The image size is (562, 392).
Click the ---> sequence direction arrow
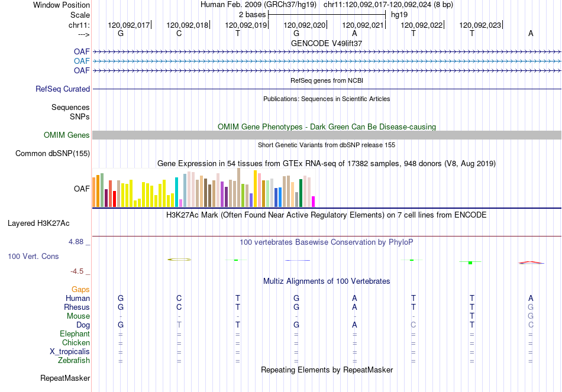point(84,34)
